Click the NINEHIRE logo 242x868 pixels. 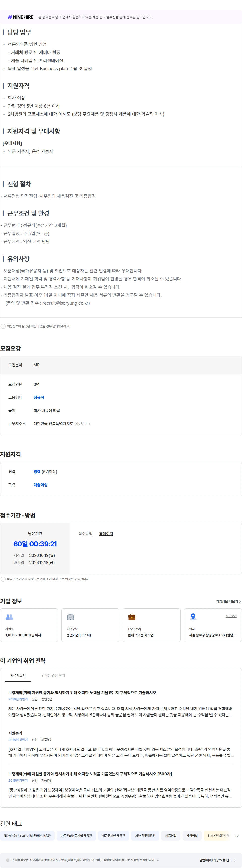pos(20,17)
